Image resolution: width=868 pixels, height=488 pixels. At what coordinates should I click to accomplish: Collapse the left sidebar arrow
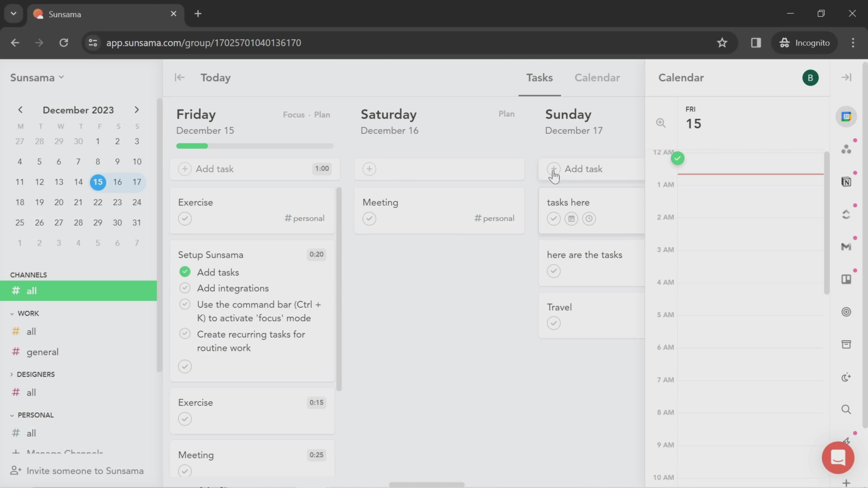[180, 77]
